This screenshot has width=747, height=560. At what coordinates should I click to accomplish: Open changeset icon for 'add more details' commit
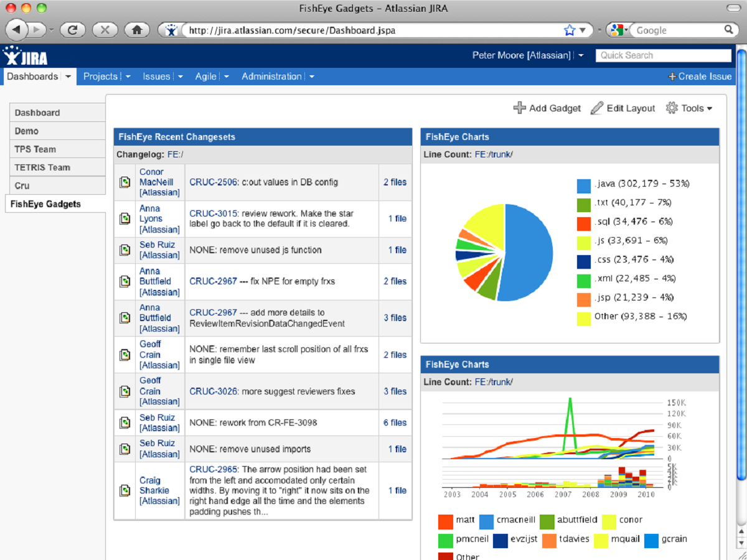click(125, 318)
